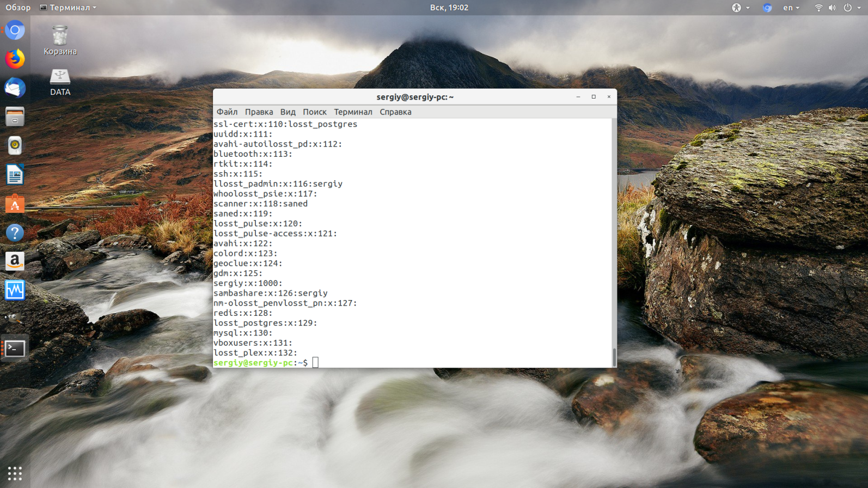
Task: Click the terminal's vertical scrollbar
Action: pyautogui.click(x=614, y=357)
